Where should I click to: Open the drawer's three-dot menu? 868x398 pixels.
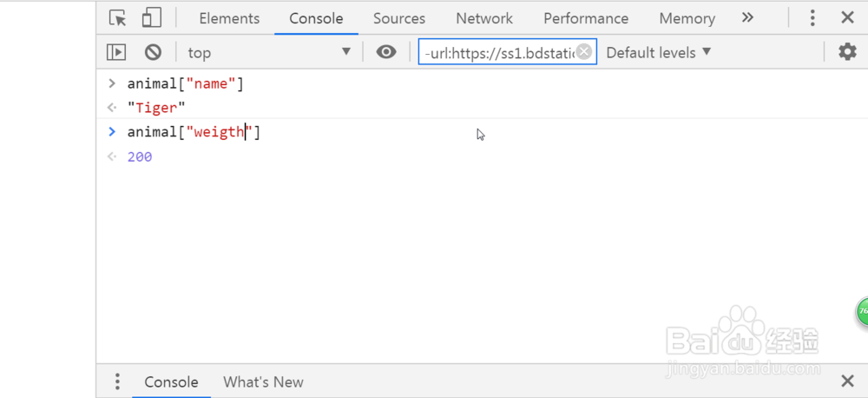[x=117, y=381]
